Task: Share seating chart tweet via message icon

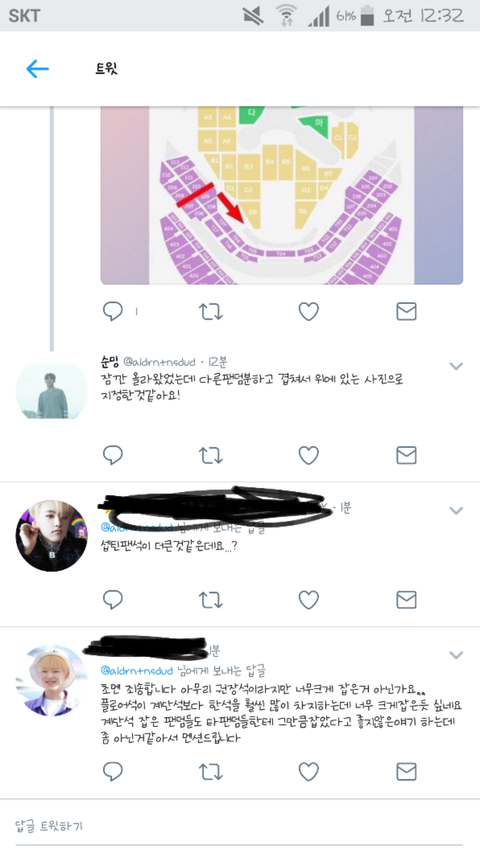Action: pyautogui.click(x=406, y=311)
